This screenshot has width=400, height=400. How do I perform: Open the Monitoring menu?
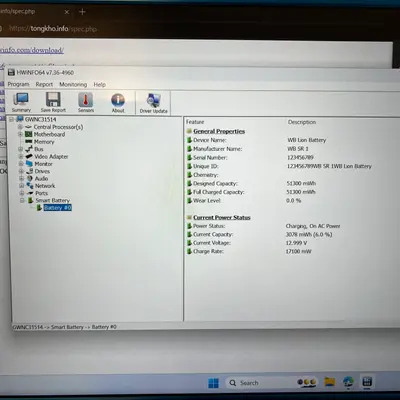click(x=73, y=84)
